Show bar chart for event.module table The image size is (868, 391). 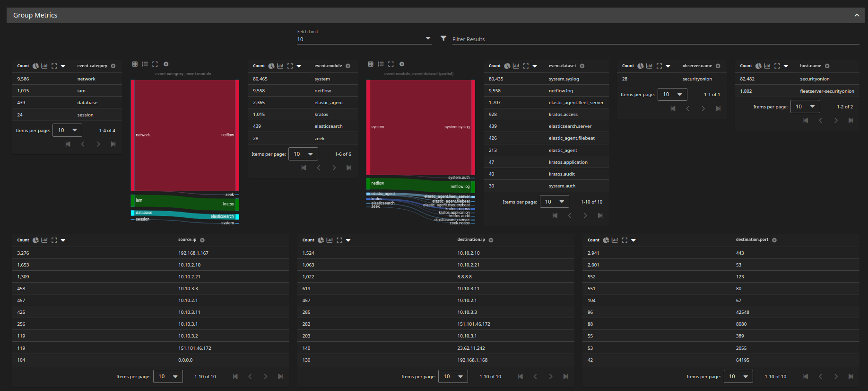(x=280, y=66)
